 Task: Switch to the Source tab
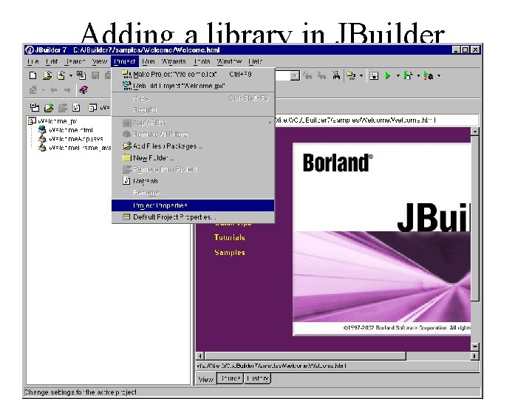231,378
